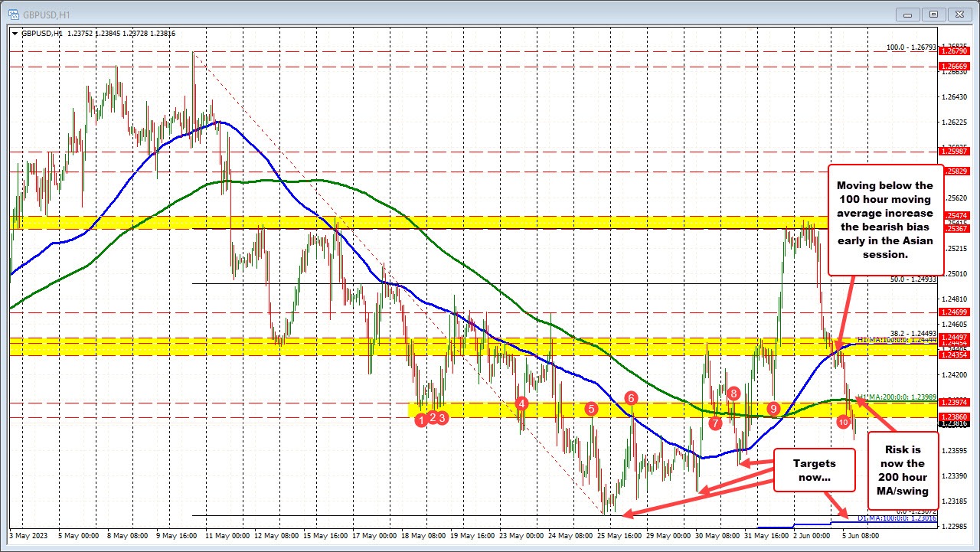Click the numbered marker 10 on the chart
This screenshot has width=980, height=552.
click(x=843, y=421)
